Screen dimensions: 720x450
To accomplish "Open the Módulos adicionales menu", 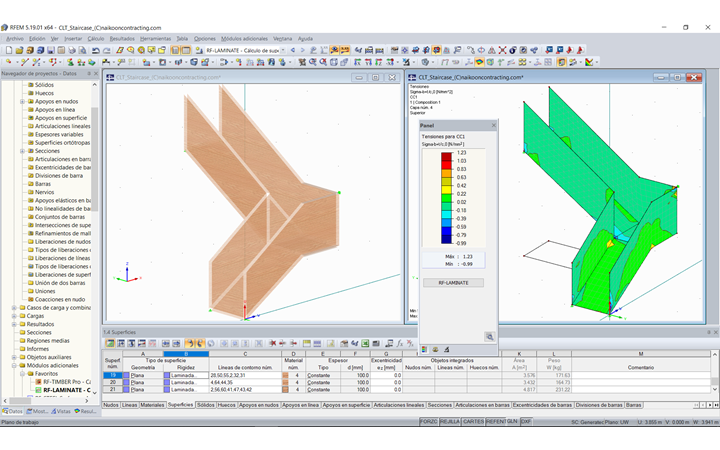I will [244, 39].
